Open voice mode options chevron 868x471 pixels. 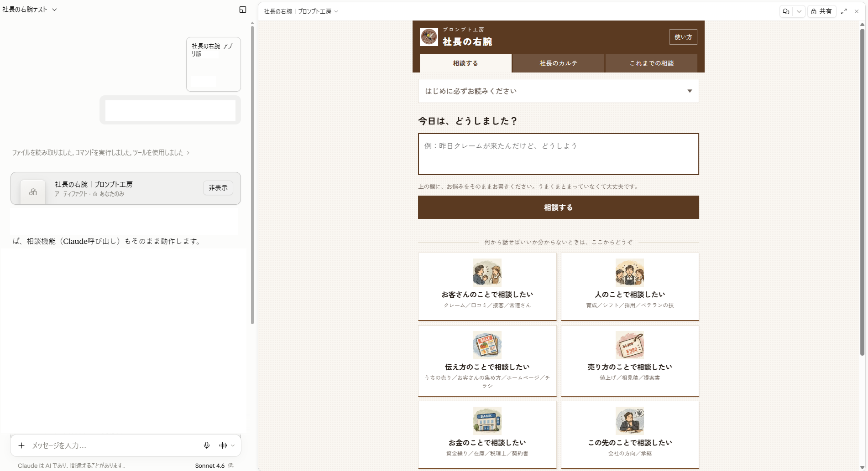[x=233, y=445]
